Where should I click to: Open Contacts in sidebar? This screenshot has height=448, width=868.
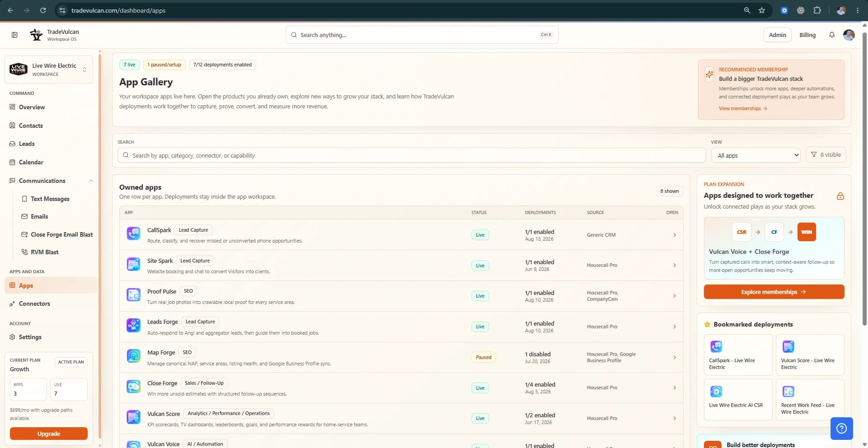click(x=51, y=126)
